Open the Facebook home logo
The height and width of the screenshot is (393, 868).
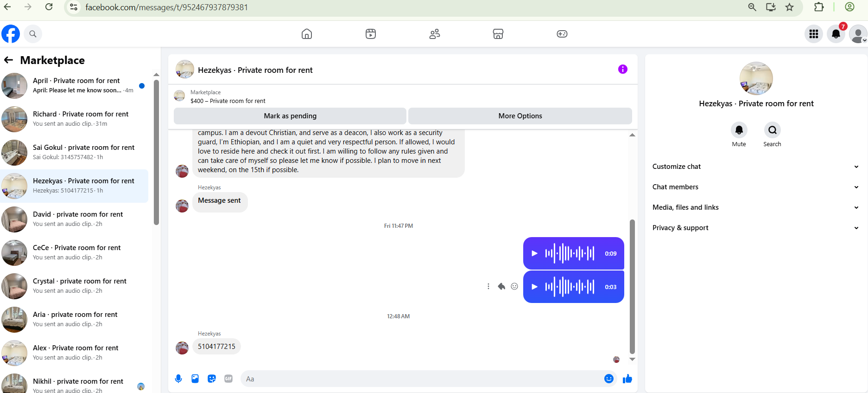coord(11,34)
